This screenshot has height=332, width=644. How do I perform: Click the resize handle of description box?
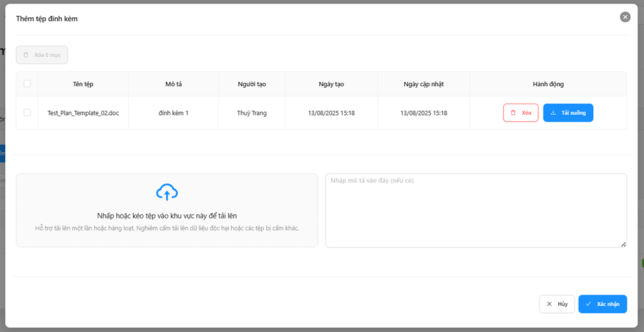tap(624, 244)
